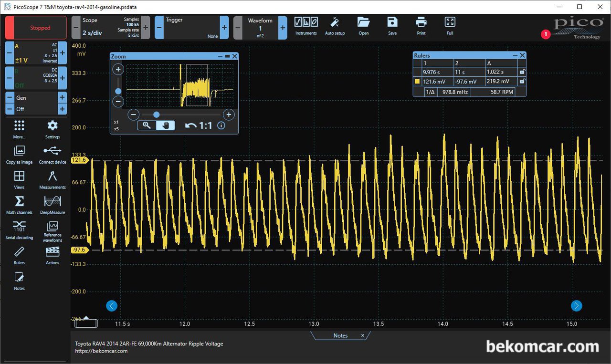Viewport: 611px width, 364px height.
Task: Increase timebase with Scope plus button
Action: (x=146, y=28)
